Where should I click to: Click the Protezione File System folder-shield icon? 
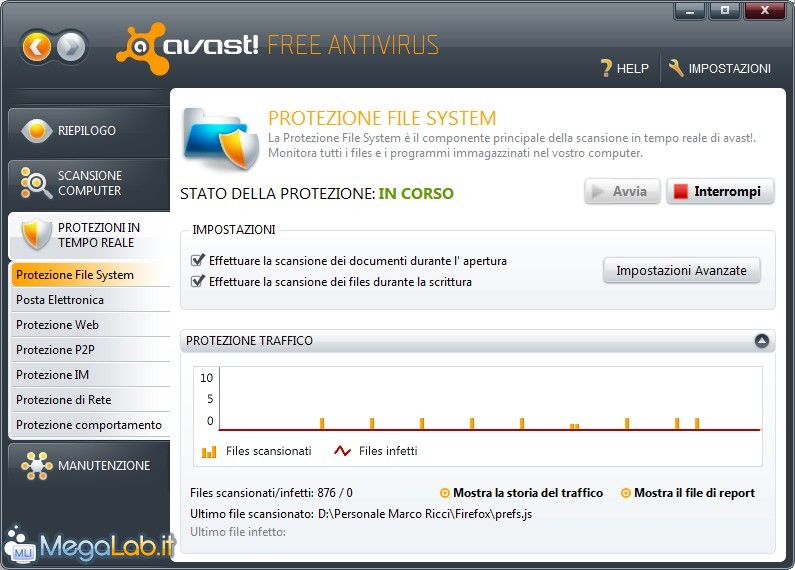tap(222, 138)
